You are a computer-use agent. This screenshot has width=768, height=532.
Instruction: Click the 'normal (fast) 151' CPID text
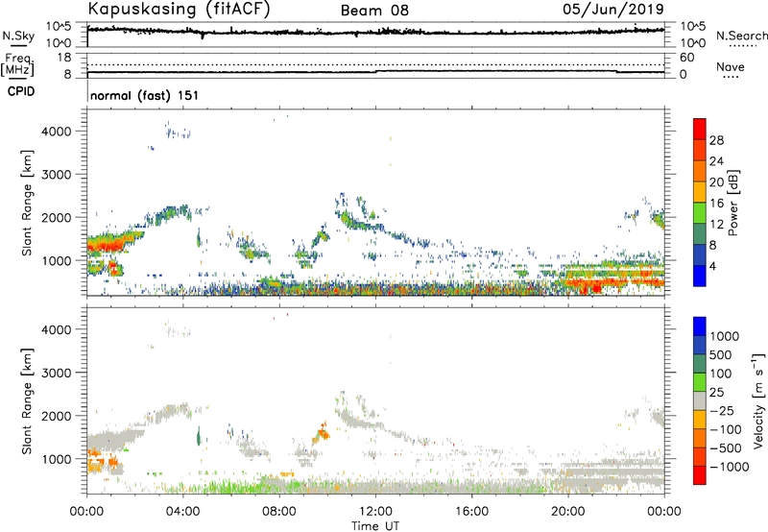coord(145,95)
